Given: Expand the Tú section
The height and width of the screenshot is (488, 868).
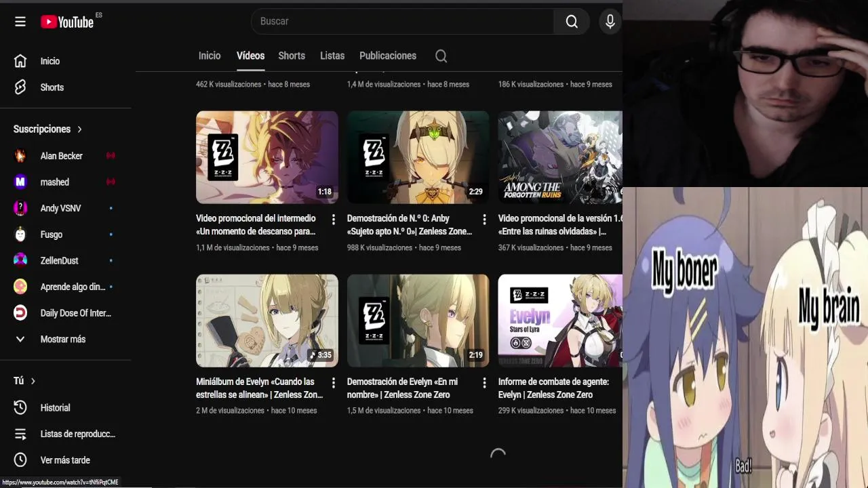Looking at the screenshot, I should [24, 381].
